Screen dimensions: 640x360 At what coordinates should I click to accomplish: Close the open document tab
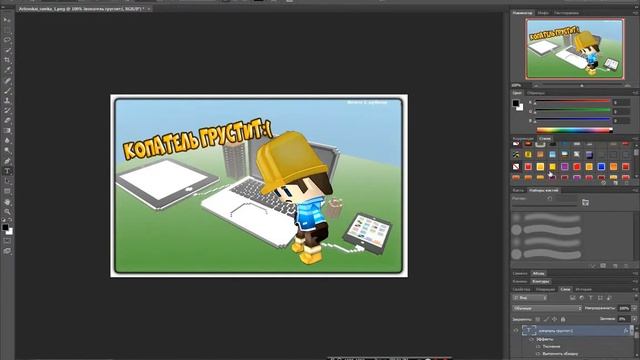149,9
